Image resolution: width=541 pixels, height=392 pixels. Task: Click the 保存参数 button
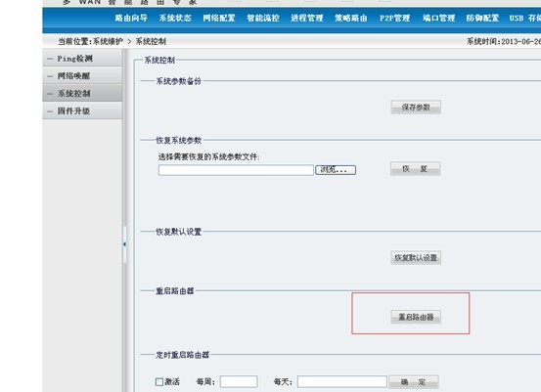(x=416, y=108)
